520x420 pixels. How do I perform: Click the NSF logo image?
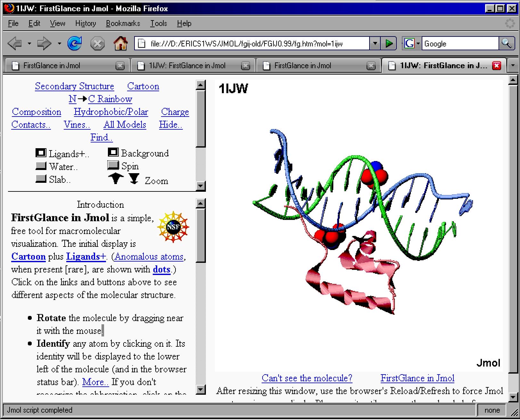click(x=173, y=227)
